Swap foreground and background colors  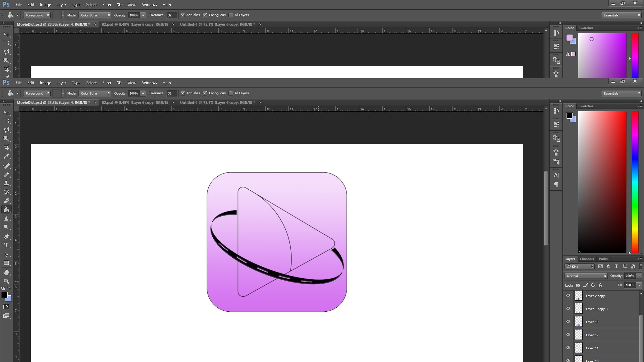click(9, 288)
